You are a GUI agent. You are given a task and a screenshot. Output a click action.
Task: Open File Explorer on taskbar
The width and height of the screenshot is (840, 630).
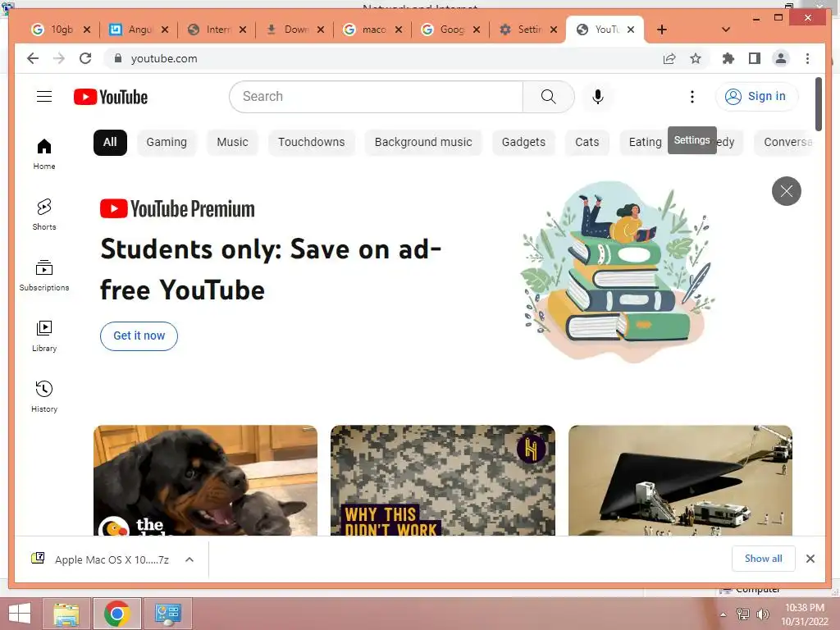[66, 614]
